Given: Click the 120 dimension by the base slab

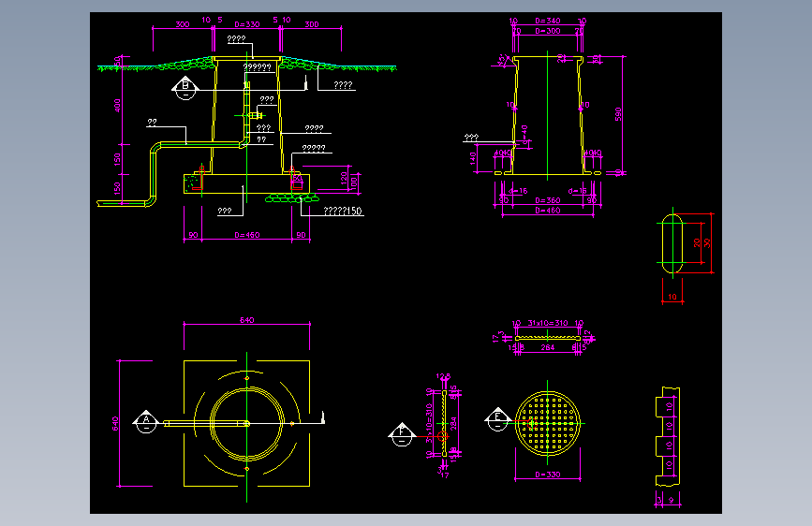Looking at the screenshot, I should click(x=344, y=178).
